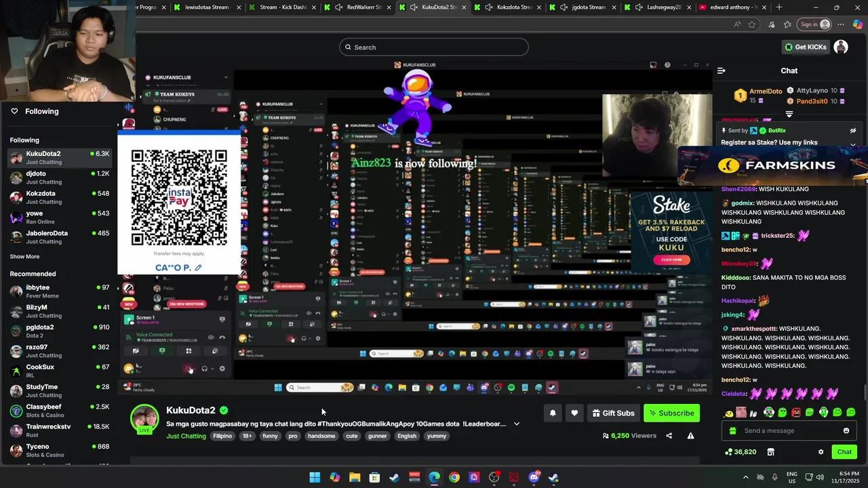This screenshot has height=488, width=868.
Task: Toggle mute on the jgdota tab
Action: coord(564,7)
